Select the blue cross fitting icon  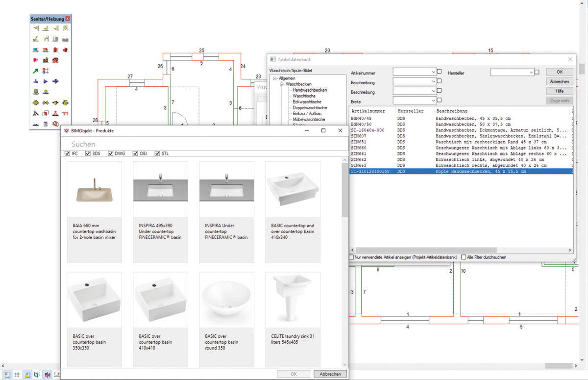(x=55, y=81)
